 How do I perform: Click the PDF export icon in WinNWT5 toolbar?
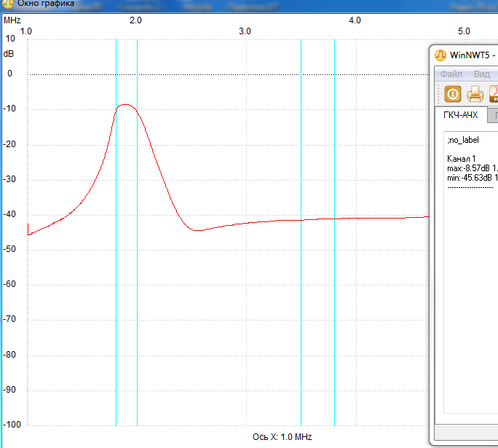pyautogui.click(x=494, y=94)
